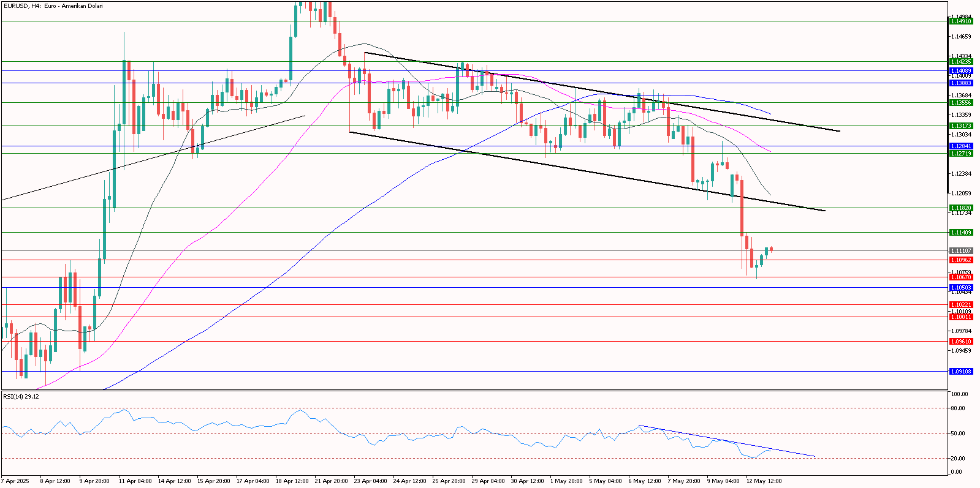
Task: Select the blue RSI descending trendline
Action: tap(727, 441)
